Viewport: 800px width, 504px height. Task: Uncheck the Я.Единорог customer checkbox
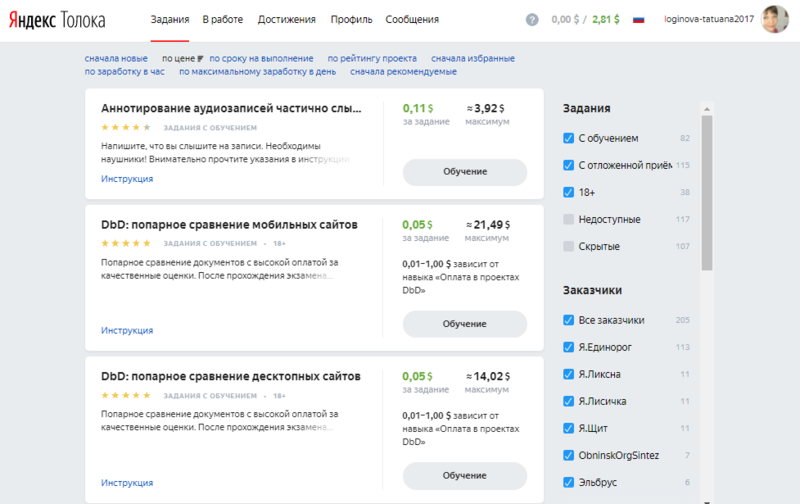(568, 347)
